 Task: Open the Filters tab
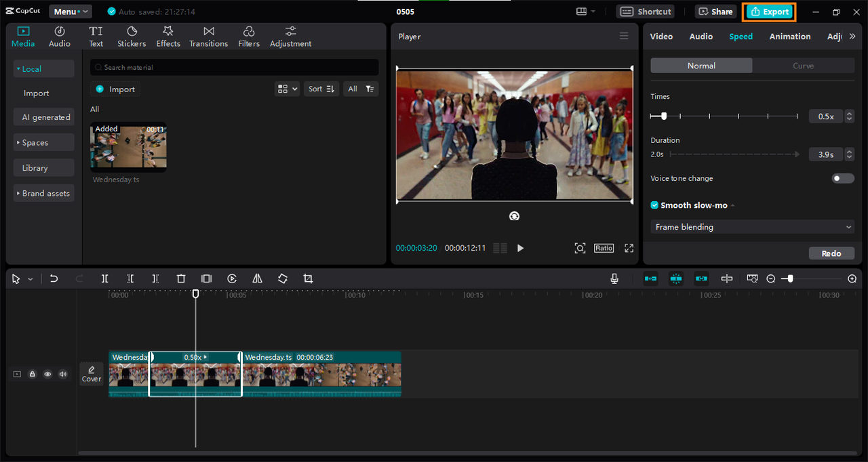click(249, 37)
